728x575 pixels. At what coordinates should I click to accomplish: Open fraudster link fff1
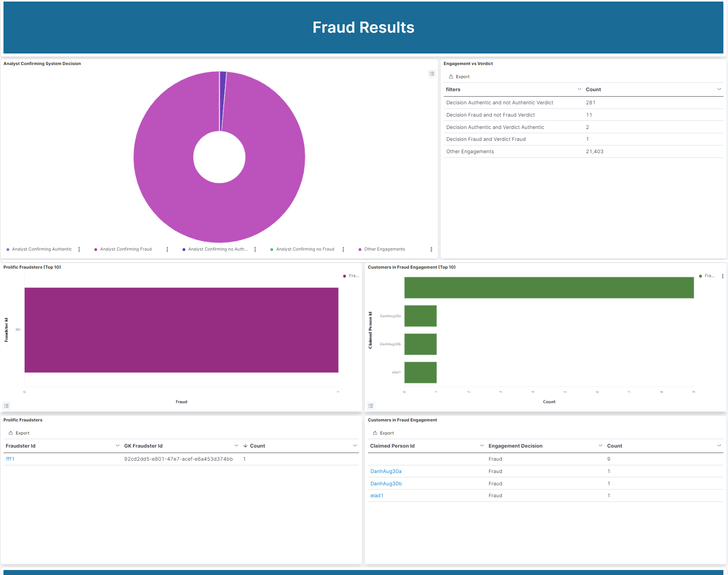(10, 459)
